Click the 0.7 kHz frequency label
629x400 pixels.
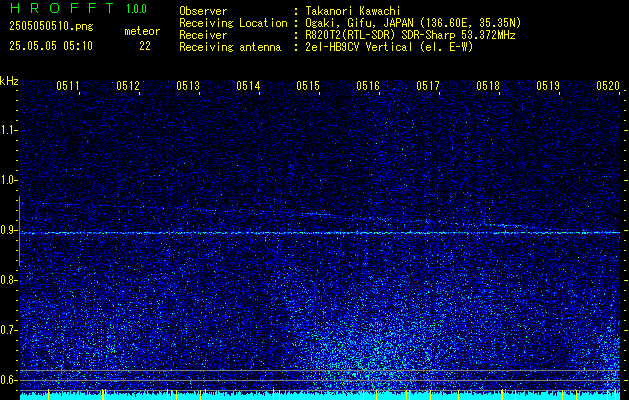8,330
